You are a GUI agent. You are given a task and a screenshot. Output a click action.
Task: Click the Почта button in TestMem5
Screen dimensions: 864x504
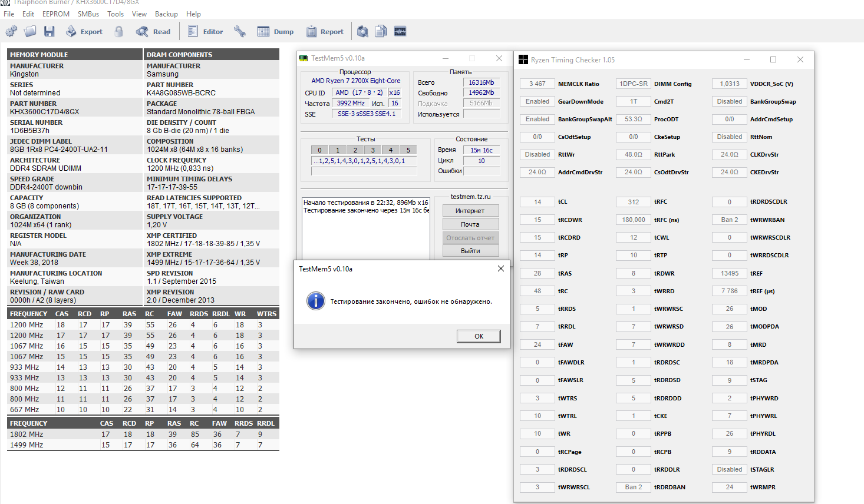click(470, 224)
